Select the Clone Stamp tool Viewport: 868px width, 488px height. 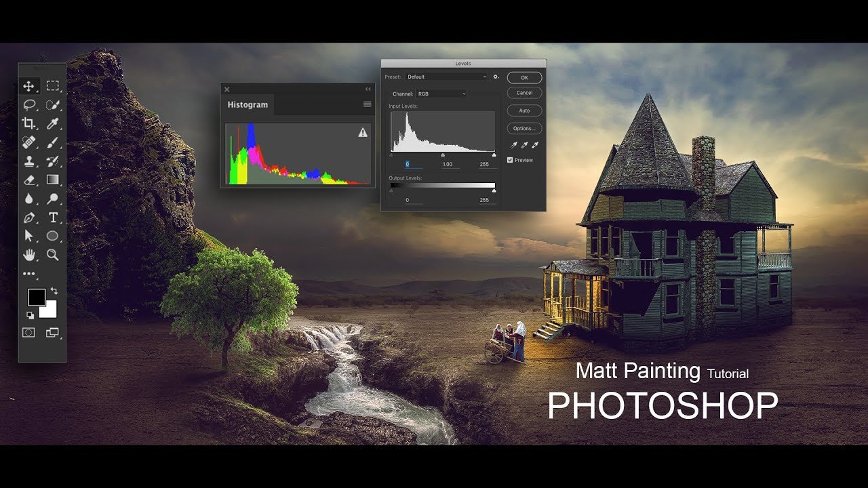[x=29, y=161]
